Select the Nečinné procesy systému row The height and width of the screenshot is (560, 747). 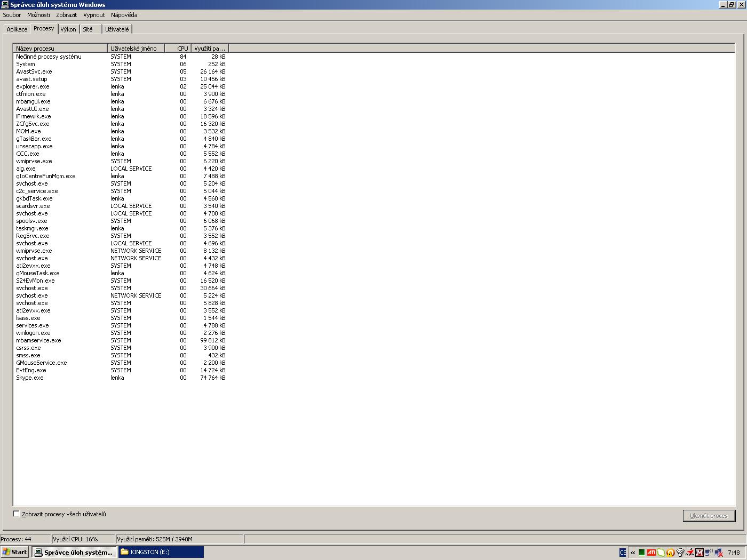[x=121, y=57]
